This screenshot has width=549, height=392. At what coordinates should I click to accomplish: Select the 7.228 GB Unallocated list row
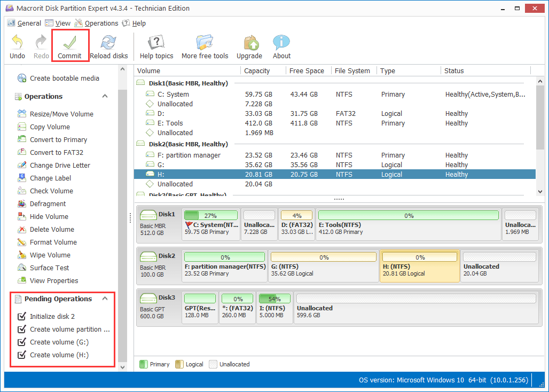(335, 104)
